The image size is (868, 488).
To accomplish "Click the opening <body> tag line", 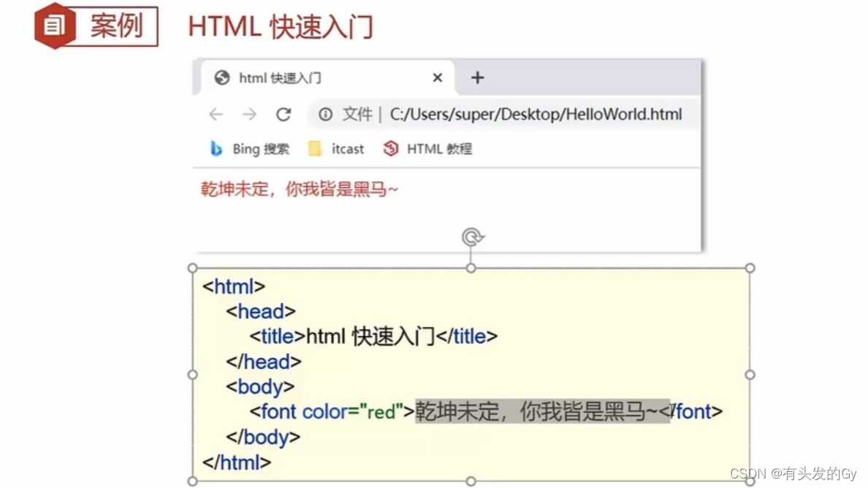I will 260,386.
